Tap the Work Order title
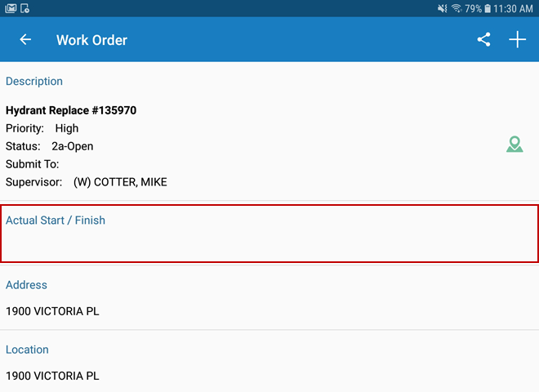Viewport: 539px width, 392px height. [91, 40]
